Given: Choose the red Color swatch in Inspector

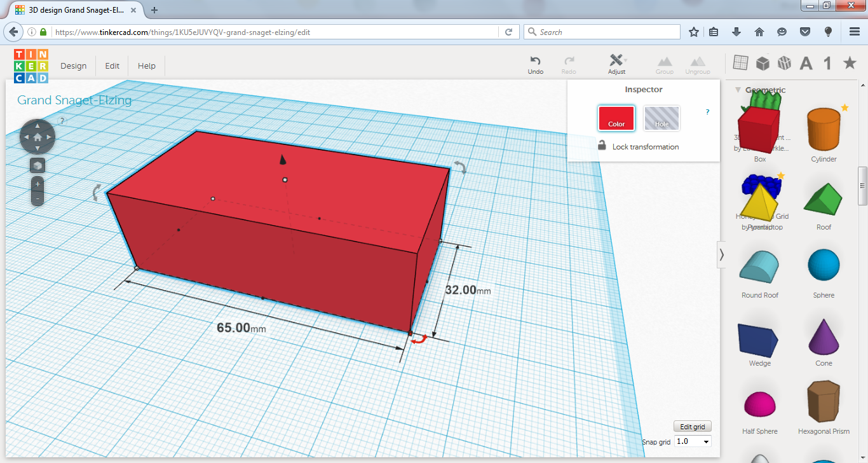Looking at the screenshot, I should pyautogui.click(x=616, y=118).
